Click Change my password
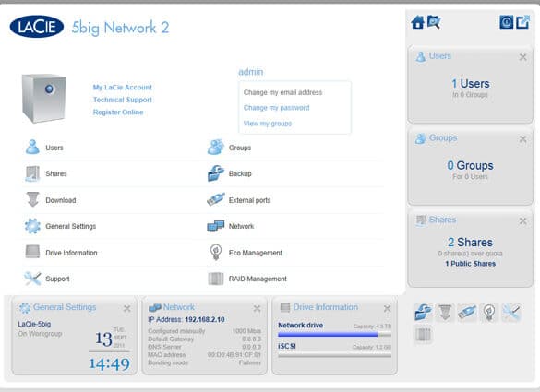540x392 pixels. 276,108
